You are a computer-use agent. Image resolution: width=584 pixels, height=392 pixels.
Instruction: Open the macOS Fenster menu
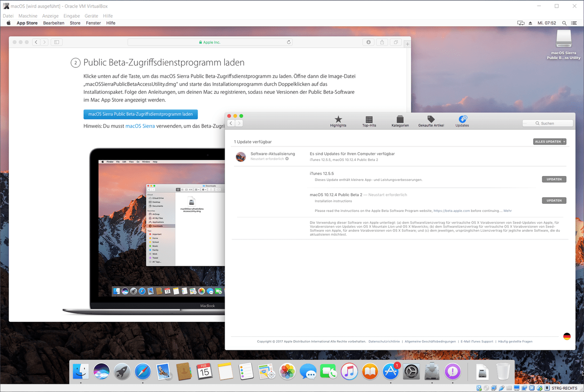[93, 23]
